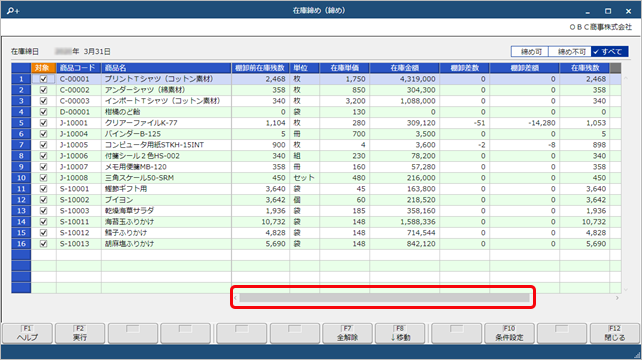642x360 pixels.
Task: Uncheck the checkbox in row 1 (C-00001)
Action: [43, 79]
